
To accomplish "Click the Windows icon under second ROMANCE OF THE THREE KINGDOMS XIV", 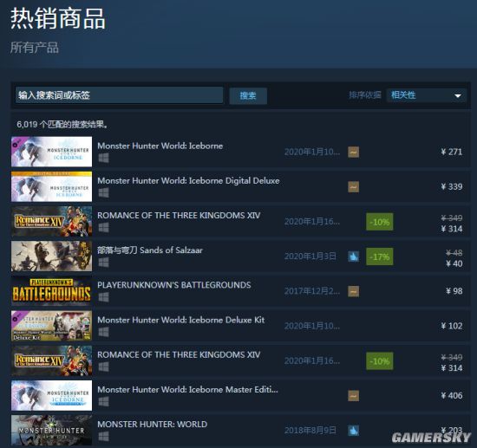I will click(x=103, y=367).
